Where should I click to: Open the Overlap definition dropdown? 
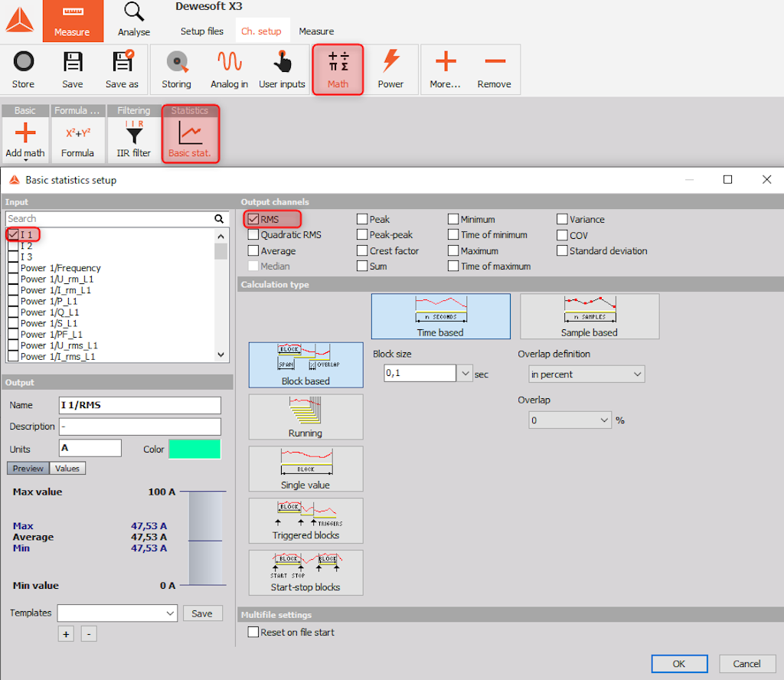pos(586,374)
